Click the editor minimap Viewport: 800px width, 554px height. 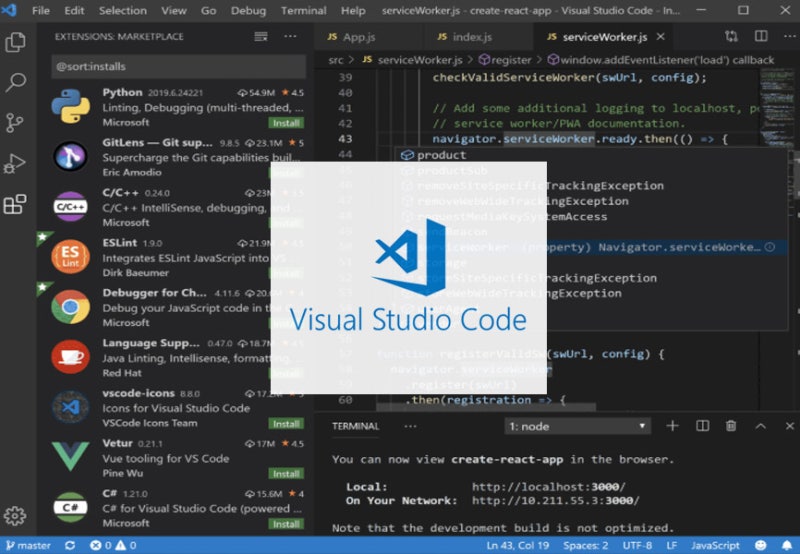coord(777,107)
